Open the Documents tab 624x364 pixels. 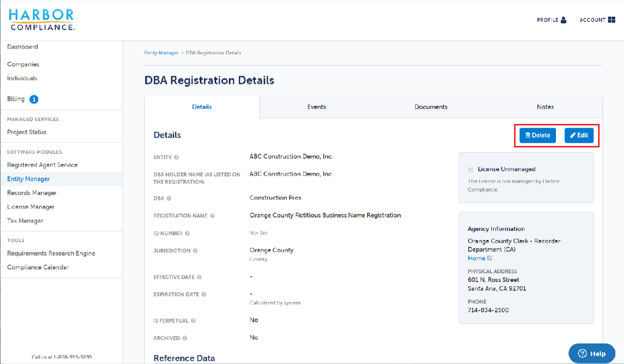coord(431,107)
